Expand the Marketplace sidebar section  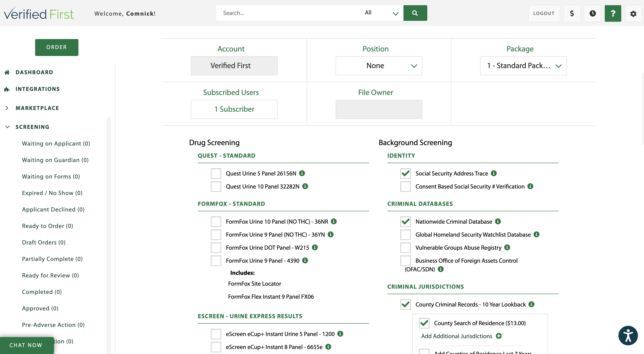37,108
